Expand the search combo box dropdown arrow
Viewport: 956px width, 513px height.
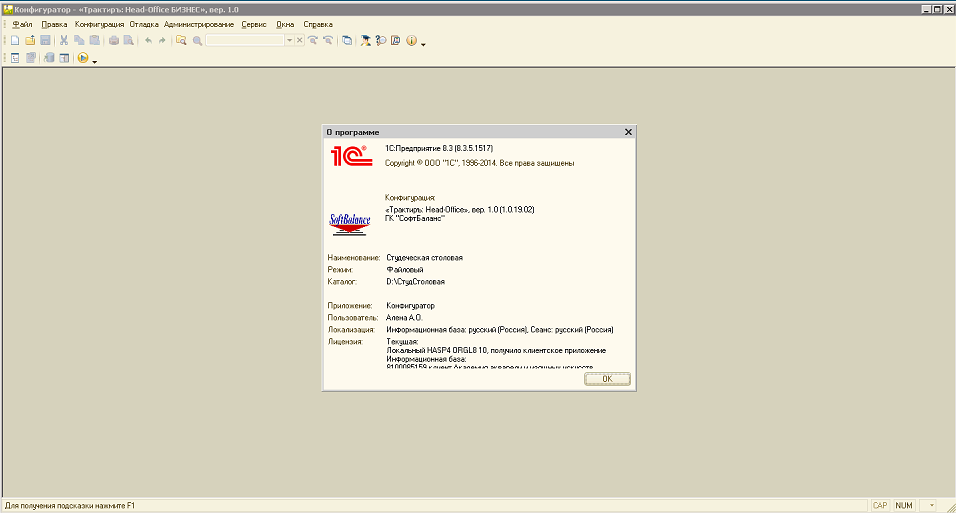click(x=289, y=41)
